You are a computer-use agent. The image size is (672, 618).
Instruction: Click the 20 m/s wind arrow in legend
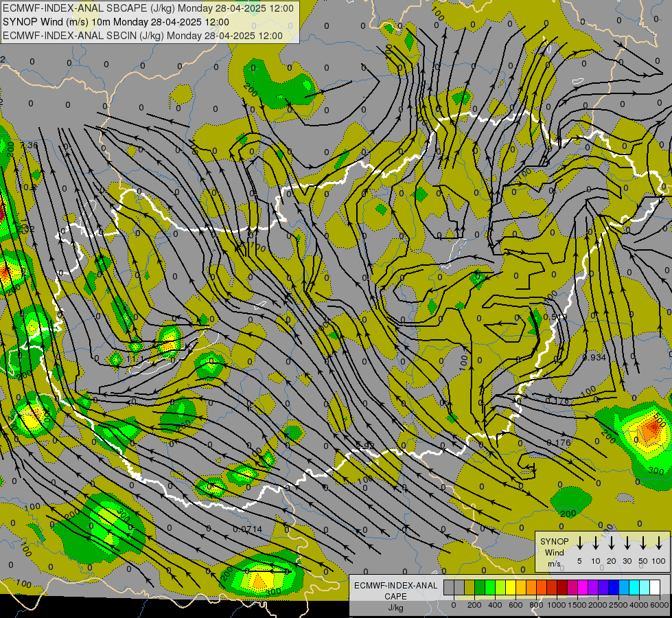tap(612, 542)
